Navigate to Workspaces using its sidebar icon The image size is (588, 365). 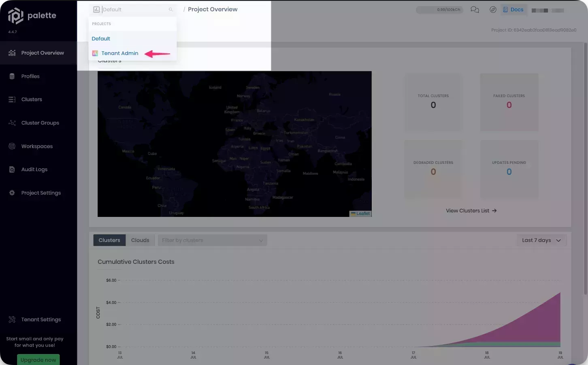click(12, 146)
